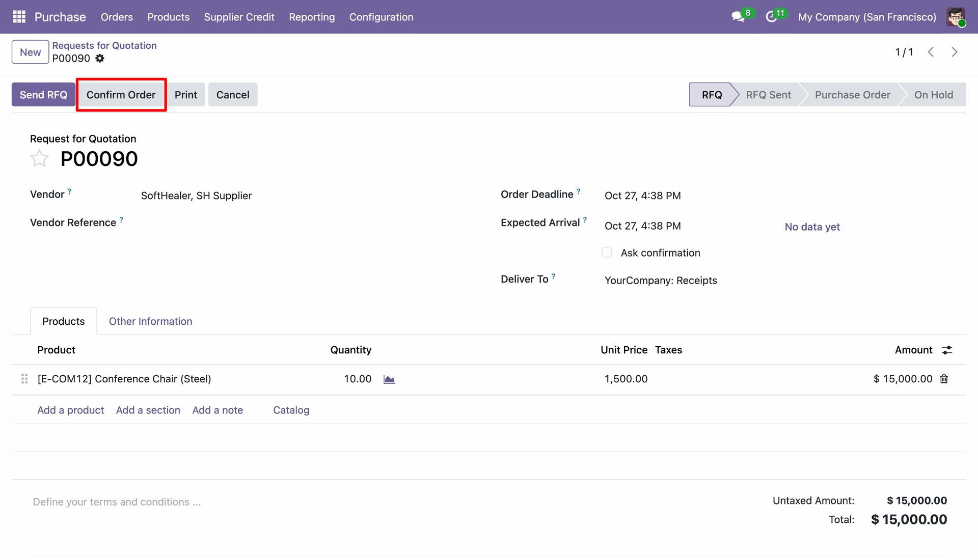
Task: Go to previous record arrow
Action: [x=931, y=52]
